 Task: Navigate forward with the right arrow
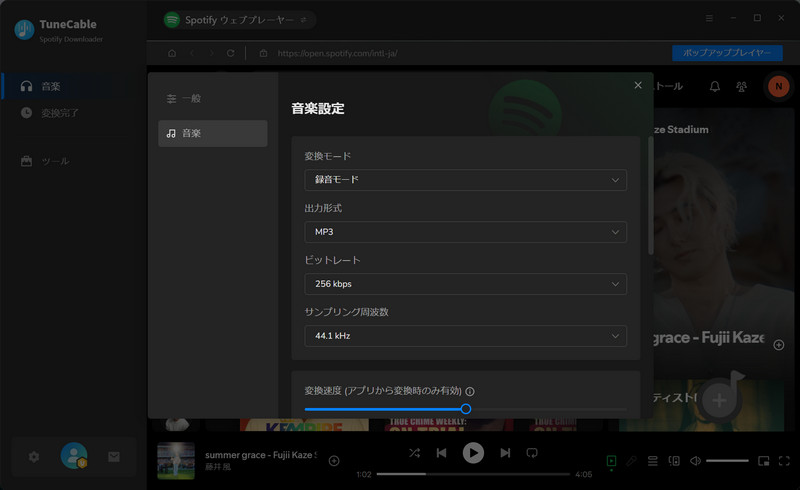211,53
